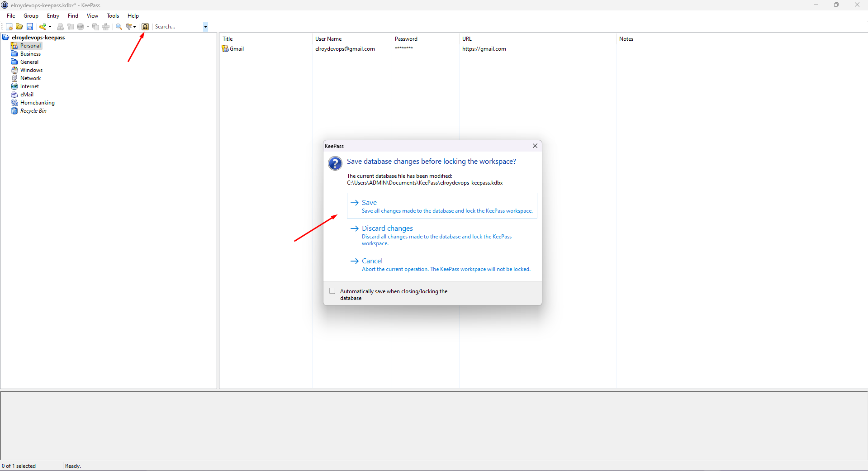This screenshot has height=471, width=868.
Task: Select the Business group folder
Action: [30, 54]
